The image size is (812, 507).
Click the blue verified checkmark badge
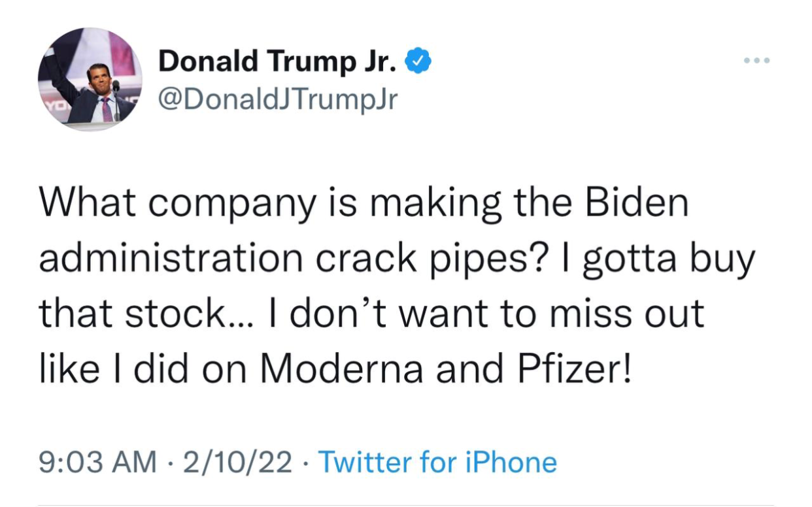pyautogui.click(x=418, y=61)
